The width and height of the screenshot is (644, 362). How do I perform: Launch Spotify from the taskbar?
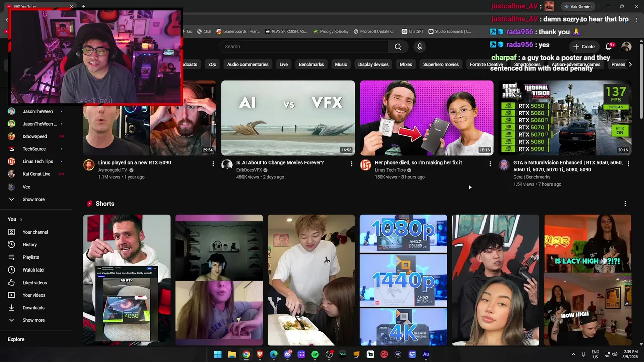[x=315, y=354]
